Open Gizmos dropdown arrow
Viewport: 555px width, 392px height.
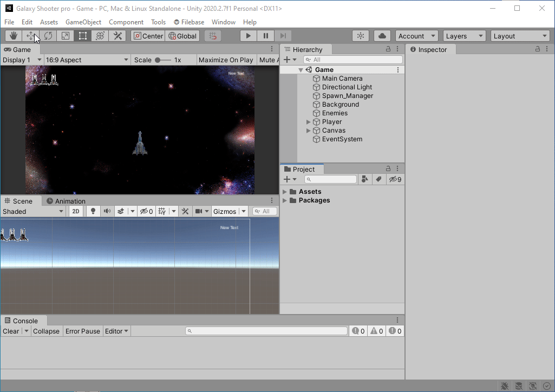[244, 211]
